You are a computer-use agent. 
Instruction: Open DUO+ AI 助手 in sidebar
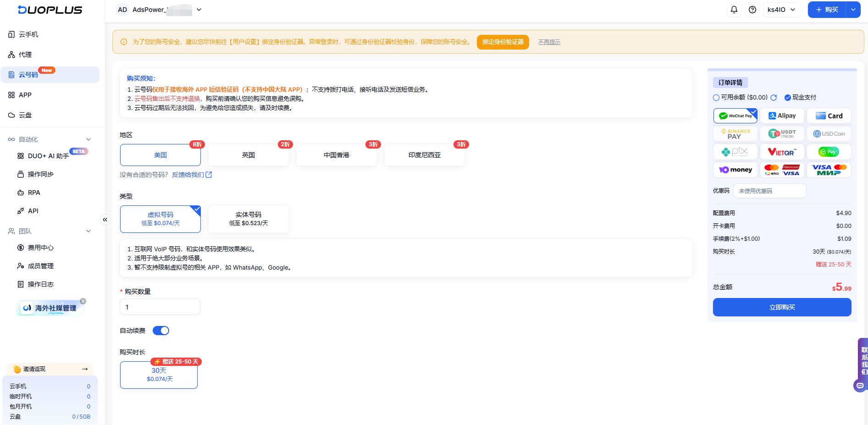48,155
